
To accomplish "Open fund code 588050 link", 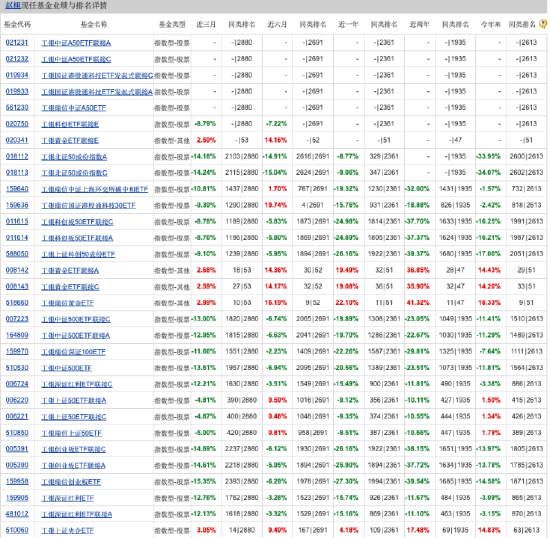I will coord(17,254).
